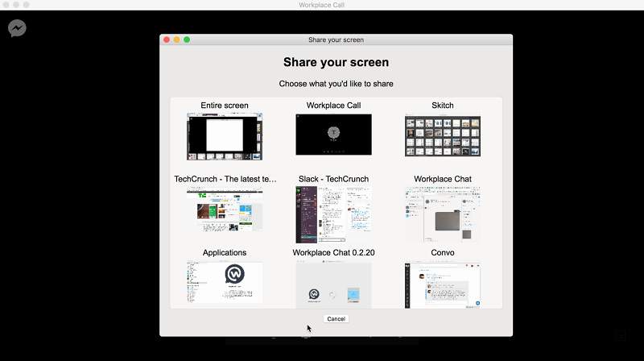The width and height of the screenshot is (644, 361).
Task: Select the Entire screen thumbnail
Action: point(225,135)
